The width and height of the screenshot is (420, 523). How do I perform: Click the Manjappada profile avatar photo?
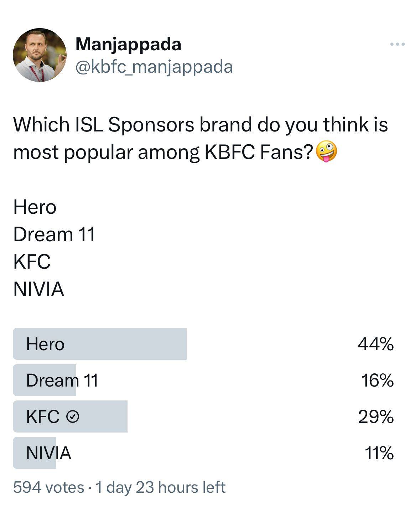(x=40, y=55)
